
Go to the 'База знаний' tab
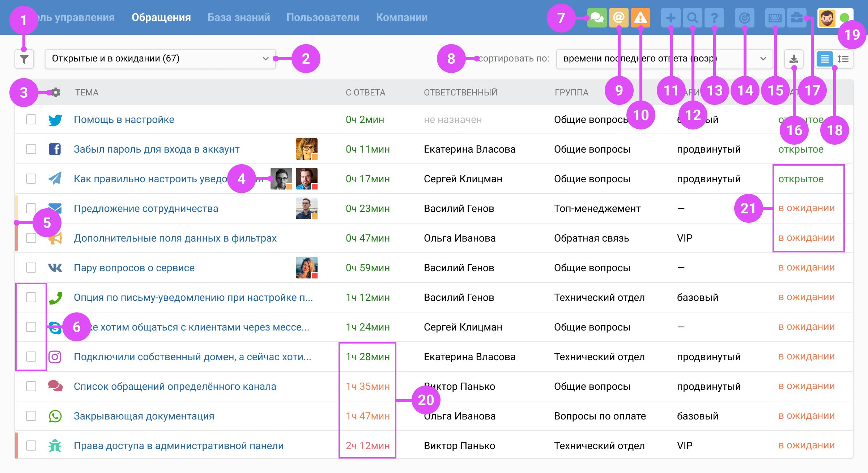[x=239, y=17]
